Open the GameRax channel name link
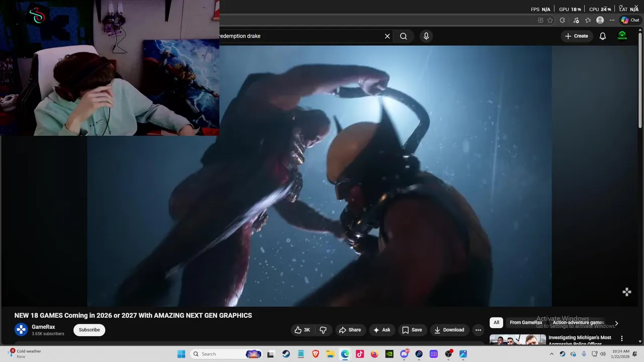Screen dimensions: 644x362 point(43,327)
